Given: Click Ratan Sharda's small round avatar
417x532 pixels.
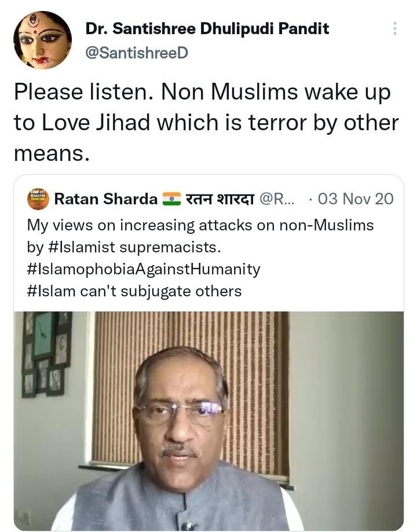Looking at the screenshot, I should coord(38,199).
